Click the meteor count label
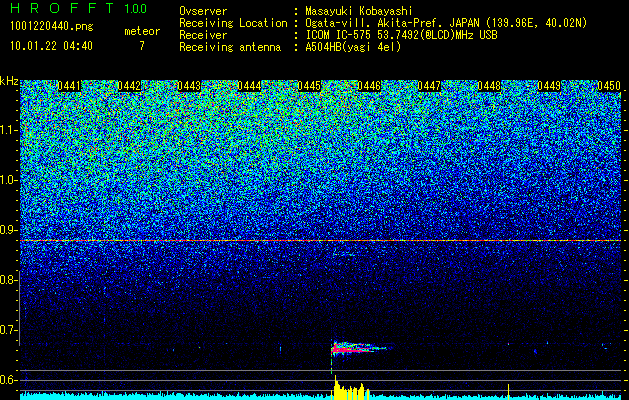This screenshot has width=629, height=400. point(142,31)
